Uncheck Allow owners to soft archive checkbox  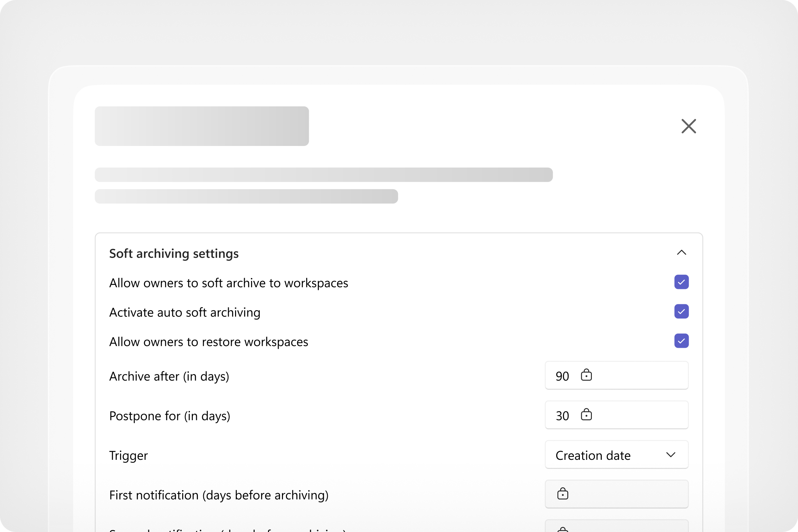pos(681,282)
